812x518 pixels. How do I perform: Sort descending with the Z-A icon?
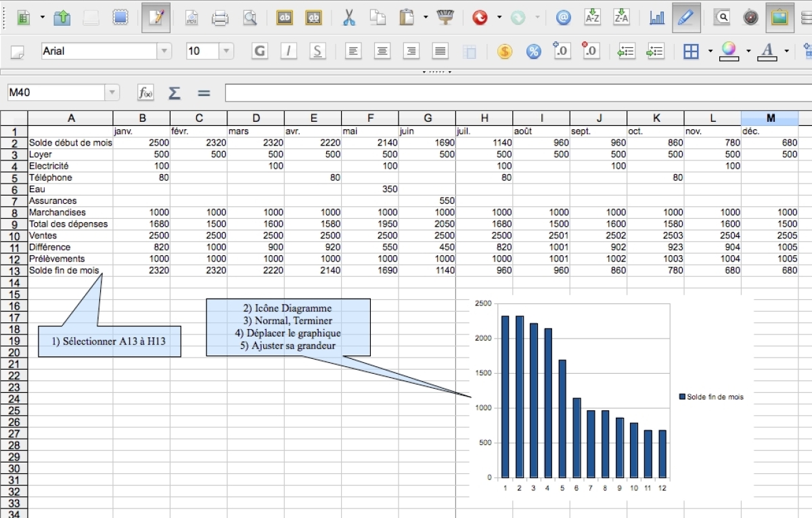point(621,18)
